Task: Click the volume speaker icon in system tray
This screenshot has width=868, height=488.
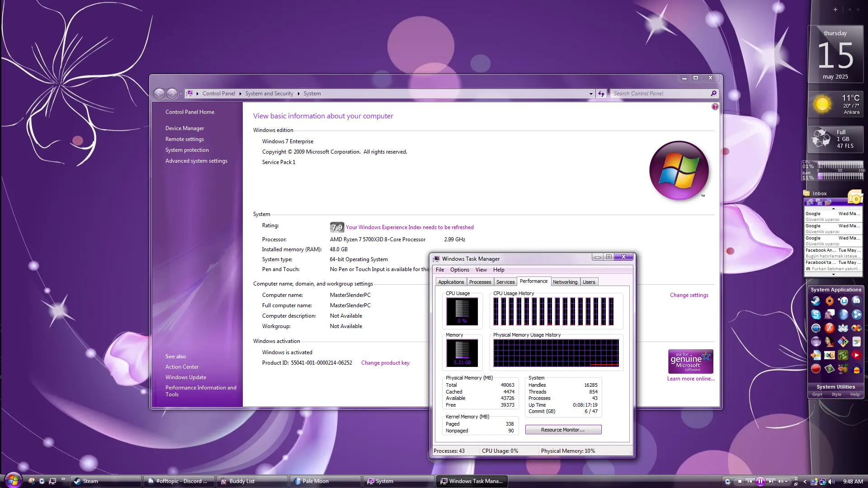Action: [x=831, y=482]
